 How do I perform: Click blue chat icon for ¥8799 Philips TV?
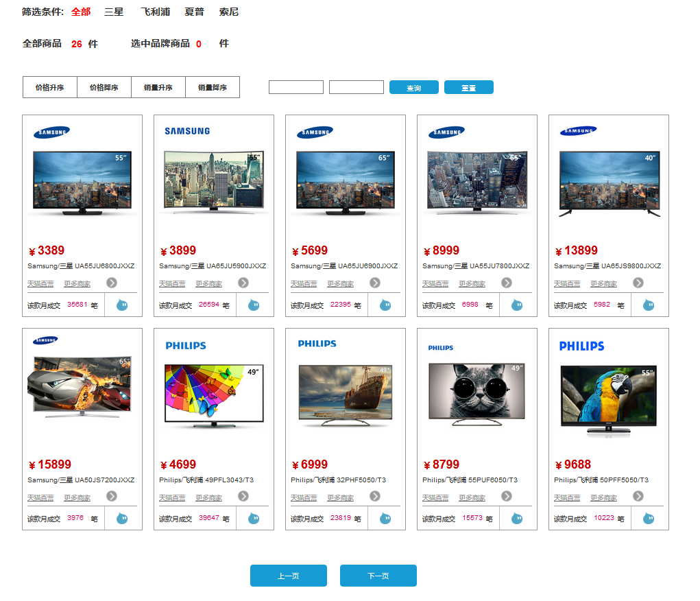(x=517, y=519)
